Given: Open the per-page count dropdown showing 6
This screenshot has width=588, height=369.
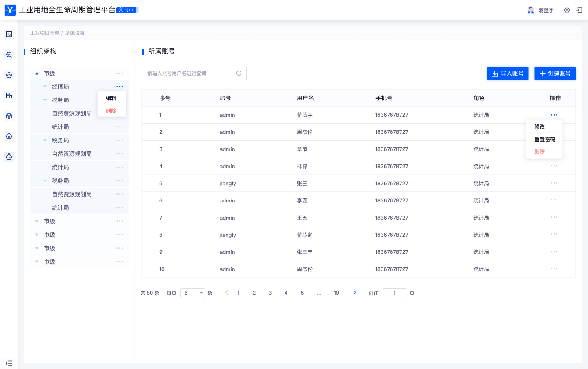Looking at the screenshot, I should (192, 293).
